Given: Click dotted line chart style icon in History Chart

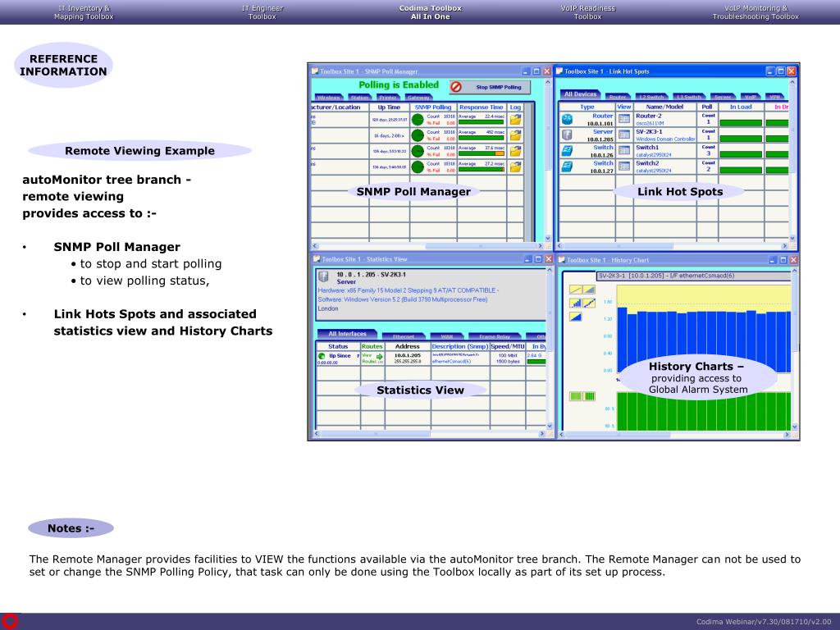Looking at the screenshot, I should (x=589, y=304).
